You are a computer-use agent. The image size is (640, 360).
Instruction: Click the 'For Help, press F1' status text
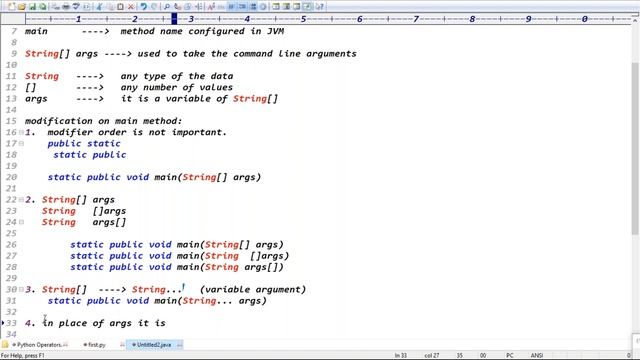click(x=22, y=356)
